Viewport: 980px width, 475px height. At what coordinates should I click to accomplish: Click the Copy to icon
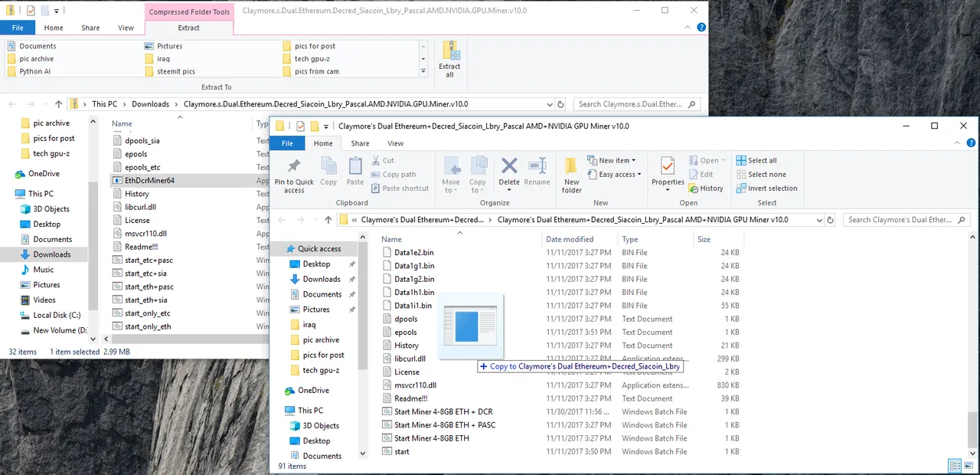pyautogui.click(x=478, y=167)
